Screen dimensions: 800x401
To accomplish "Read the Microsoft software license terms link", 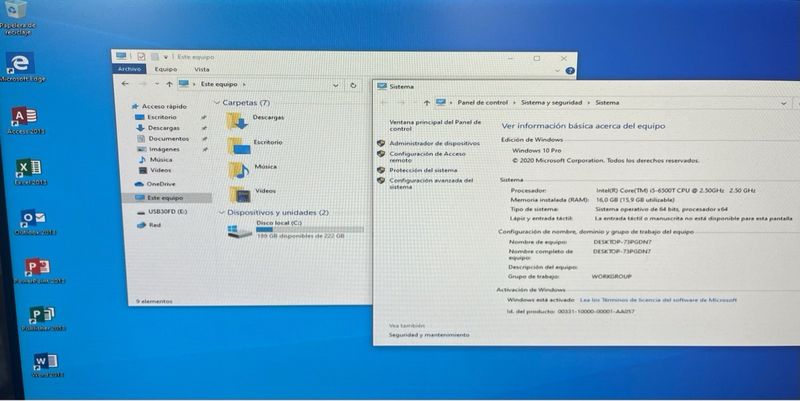I will click(658, 300).
